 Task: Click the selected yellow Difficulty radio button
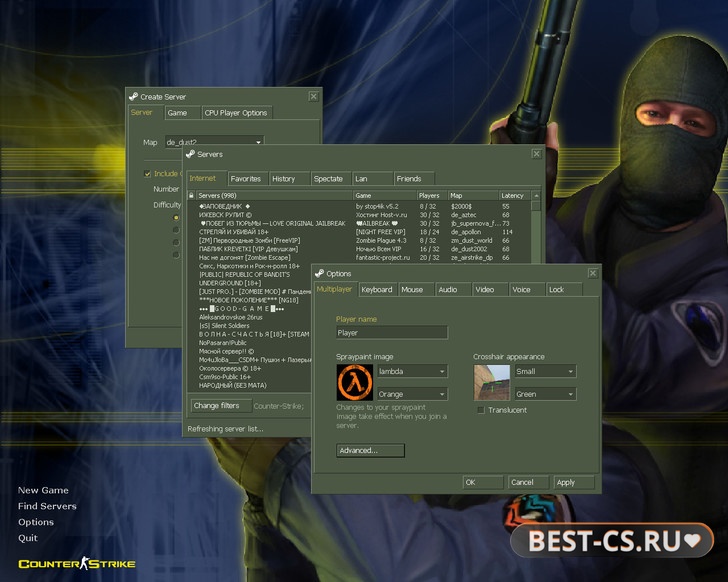click(x=176, y=217)
